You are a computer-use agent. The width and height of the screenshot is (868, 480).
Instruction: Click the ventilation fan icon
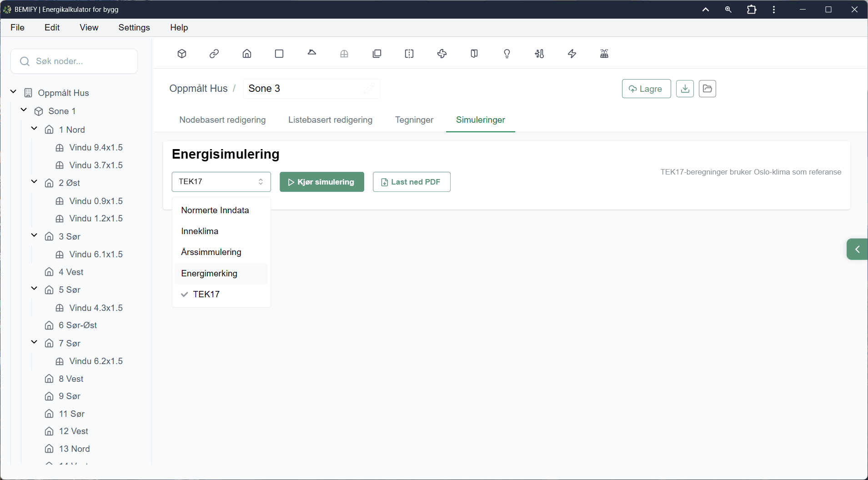click(442, 54)
